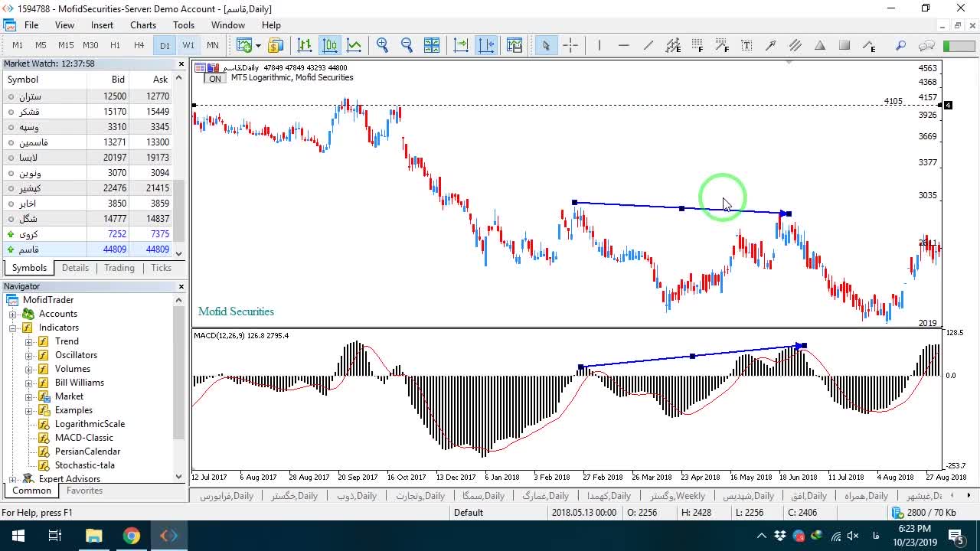Select the line chart style icon
The width and height of the screenshot is (980, 551).
tap(354, 46)
